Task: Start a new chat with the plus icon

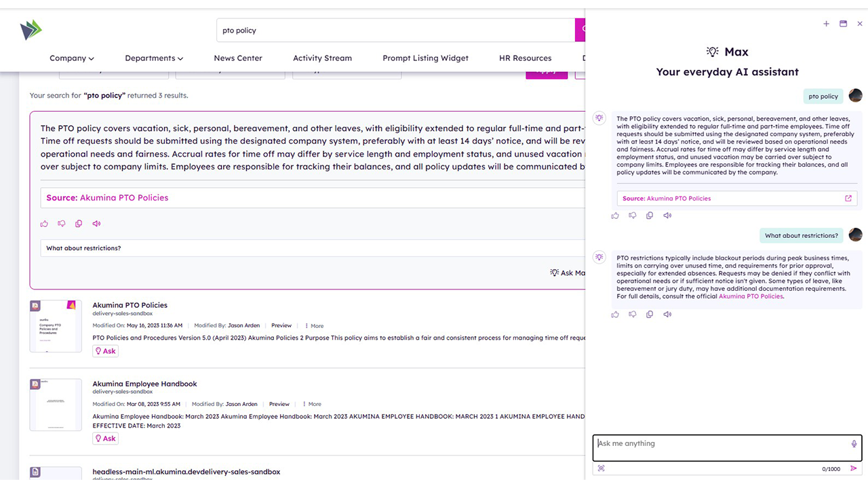Action: (x=826, y=24)
